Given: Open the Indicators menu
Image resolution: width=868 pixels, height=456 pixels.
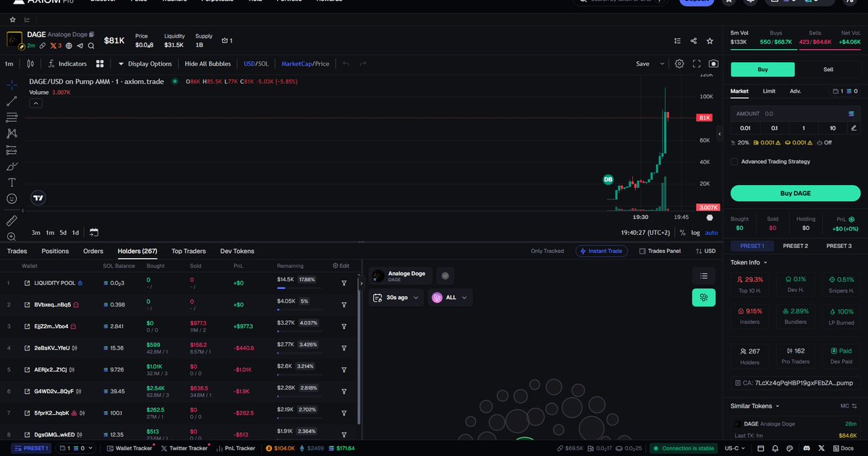Looking at the screenshot, I should tap(67, 64).
